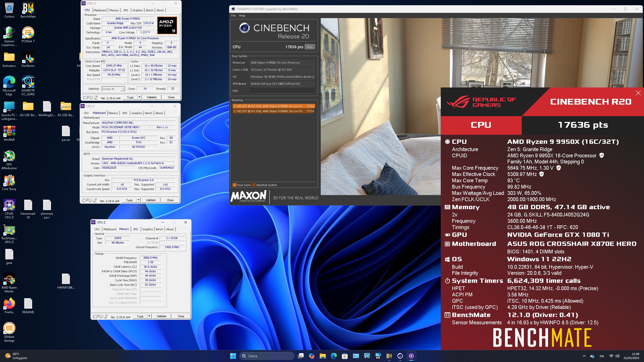Screen dimensions: 644x362
Task: Close the BenchMate result overlay with X
Action: [638, 93]
